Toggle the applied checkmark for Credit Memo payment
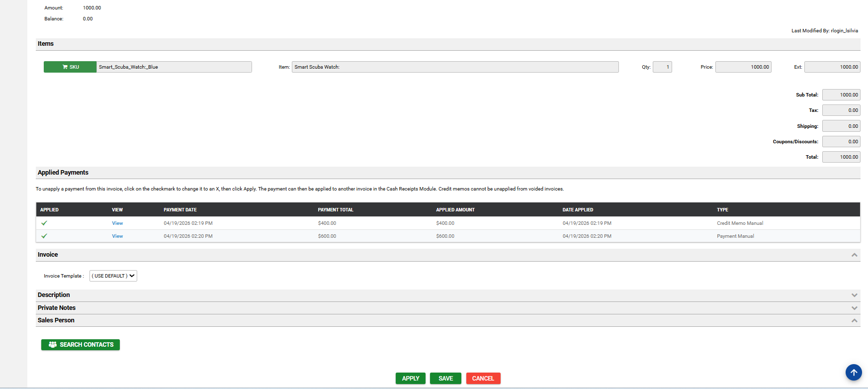868x389 pixels. (44, 223)
